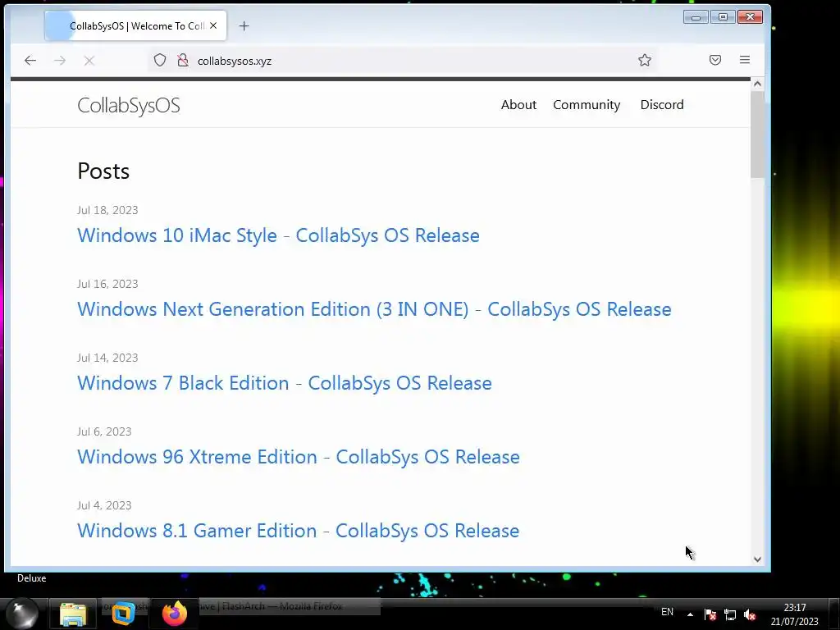840x630 pixels.
Task: Click the Firefox taskbar icon
Action: point(175,614)
